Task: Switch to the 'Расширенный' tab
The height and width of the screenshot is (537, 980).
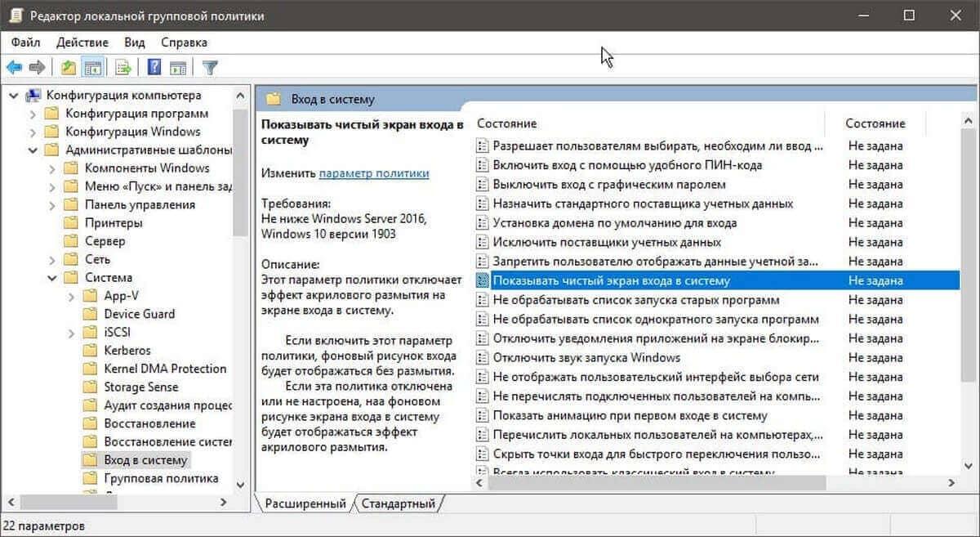Action: (x=305, y=503)
